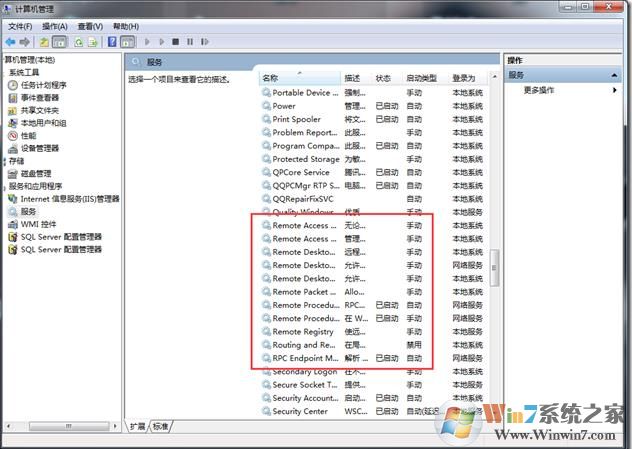Image resolution: width=632 pixels, height=449 pixels.
Task: Select Routing and Re... service
Action: [373, 345]
